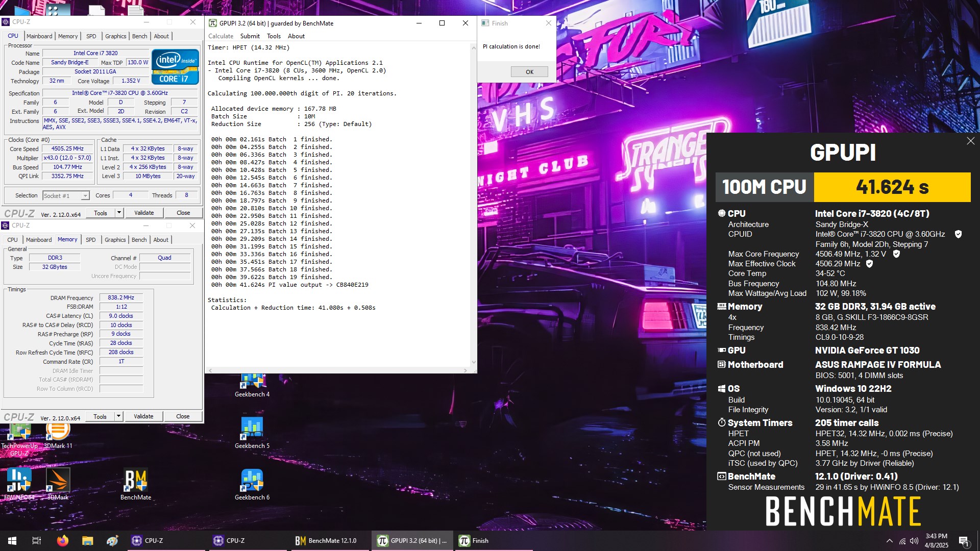Launch Firefox from taskbar
This screenshot has height=551, width=980.
(62, 541)
